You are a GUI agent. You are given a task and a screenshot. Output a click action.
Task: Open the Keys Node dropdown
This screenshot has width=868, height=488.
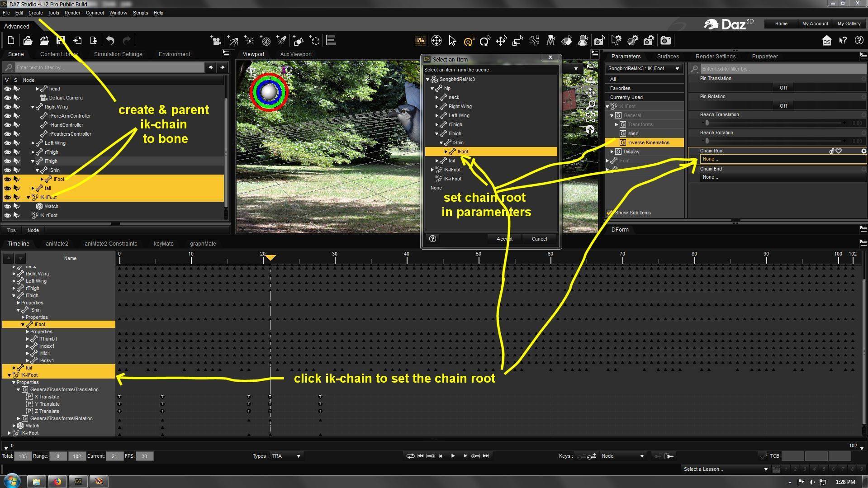pos(622,456)
